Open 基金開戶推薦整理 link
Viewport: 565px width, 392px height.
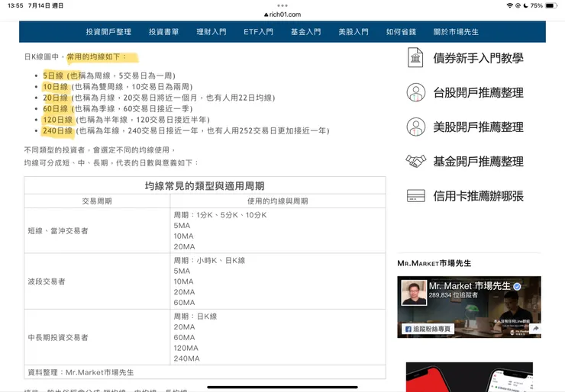[x=478, y=161]
